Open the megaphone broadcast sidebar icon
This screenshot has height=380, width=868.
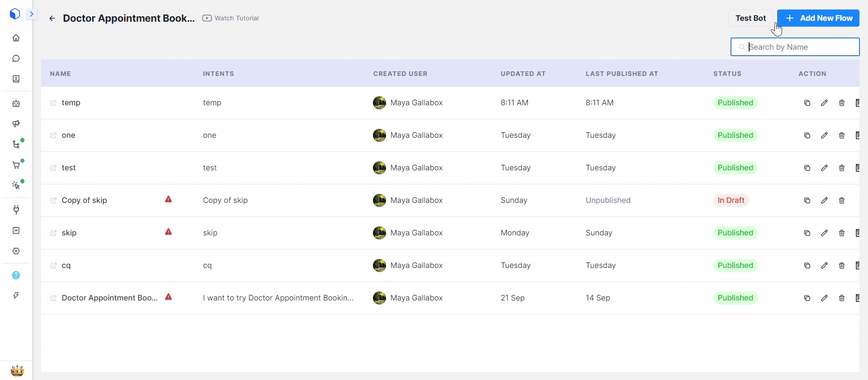pyautogui.click(x=16, y=124)
